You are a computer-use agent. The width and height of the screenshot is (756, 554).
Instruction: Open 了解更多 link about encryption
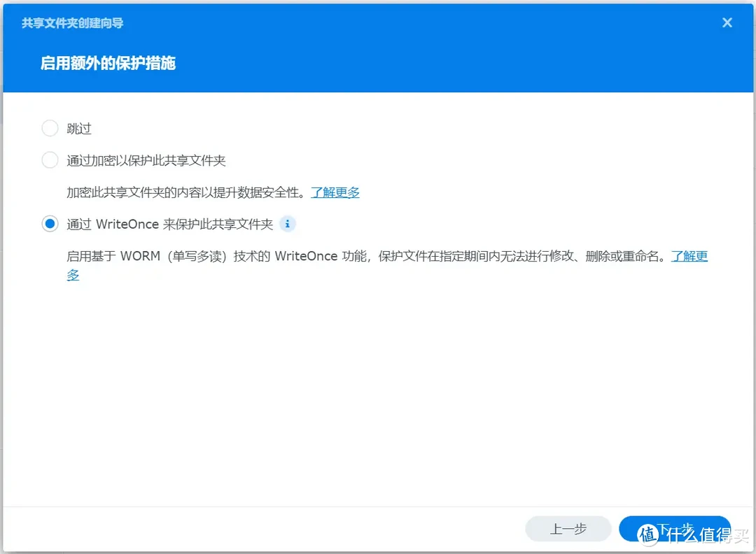tap(335, 192)
